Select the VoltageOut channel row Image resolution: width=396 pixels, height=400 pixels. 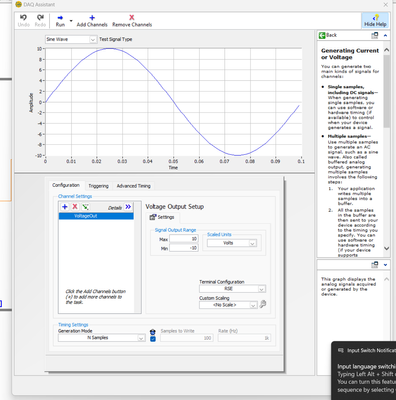pyautogui.click(x=96, y=216)
